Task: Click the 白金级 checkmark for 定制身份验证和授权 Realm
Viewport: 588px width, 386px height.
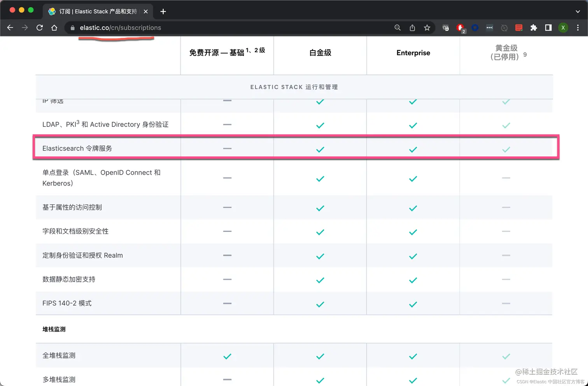Action: pyautogui.click(x=320, y=256)
